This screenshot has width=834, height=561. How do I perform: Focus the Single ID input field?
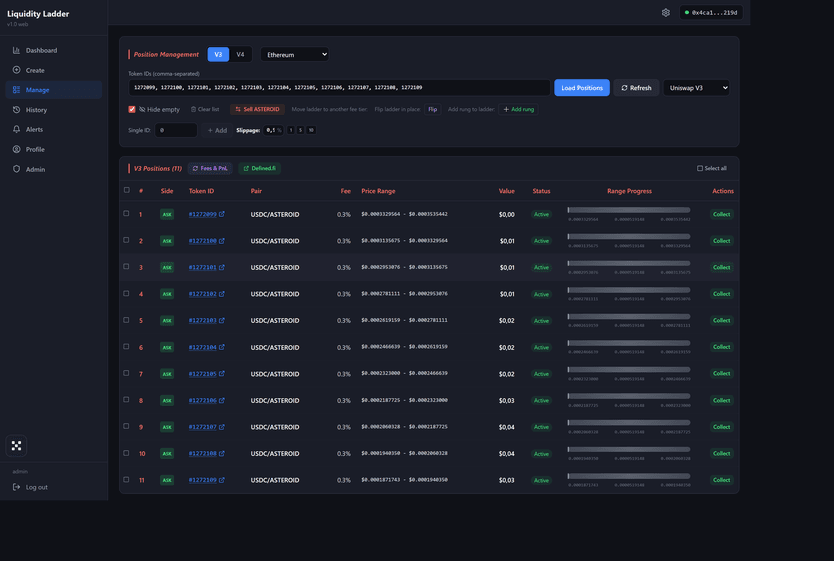click(x=176, y=130)
